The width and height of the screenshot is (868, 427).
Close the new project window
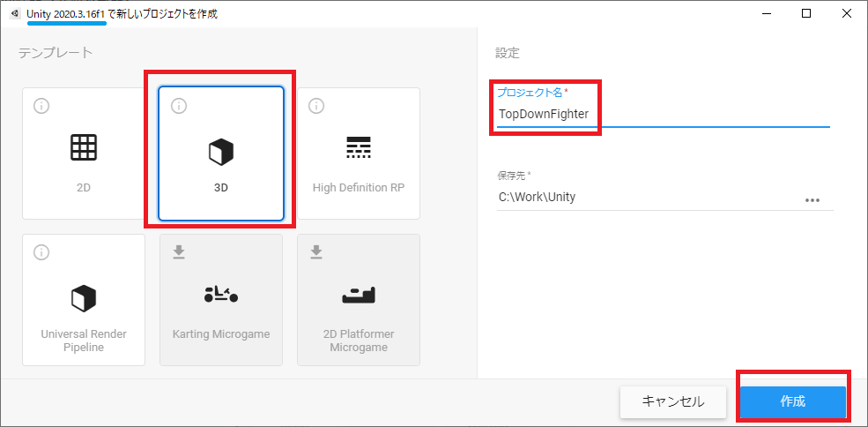tap(847, 14)
